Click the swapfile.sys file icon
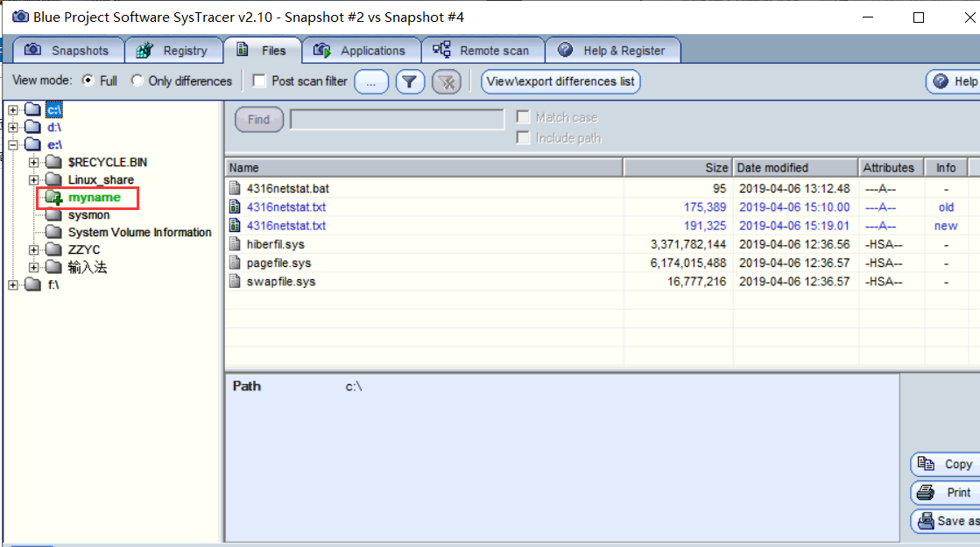This screenshot has height=547, width=980. (x=235, y=282)
